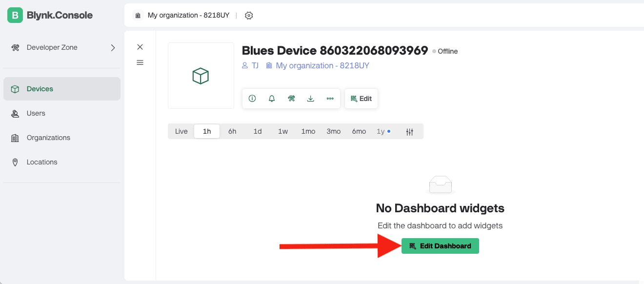The width and height of the screenshot is (644, 284).
Task: Switch to 1d time range
Action: pos(258,131)
